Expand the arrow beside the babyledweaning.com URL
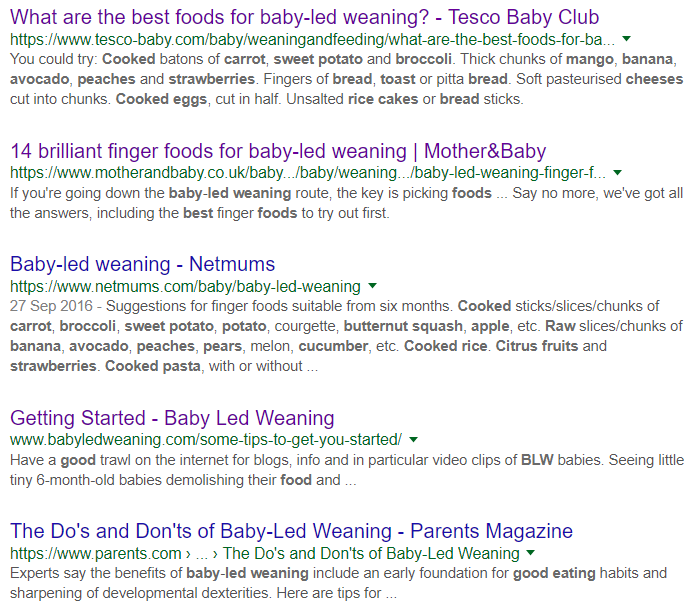Screen dimensions: 696x606 413,440
